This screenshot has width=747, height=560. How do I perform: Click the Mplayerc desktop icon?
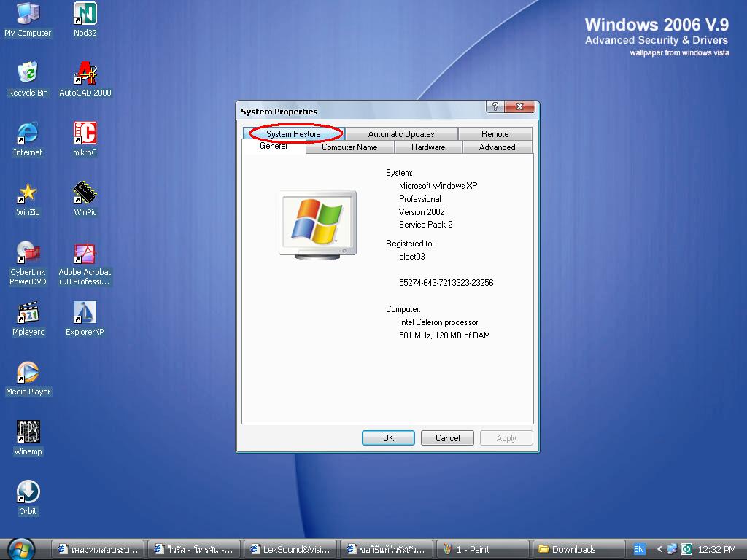click(x=28, y=319)
